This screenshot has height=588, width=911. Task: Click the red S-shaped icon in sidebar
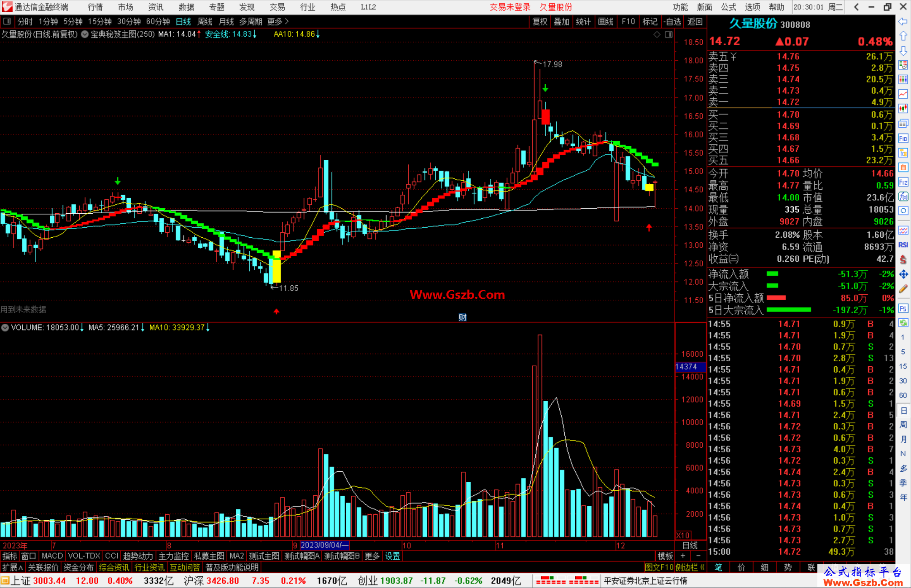tap(903, 260)
